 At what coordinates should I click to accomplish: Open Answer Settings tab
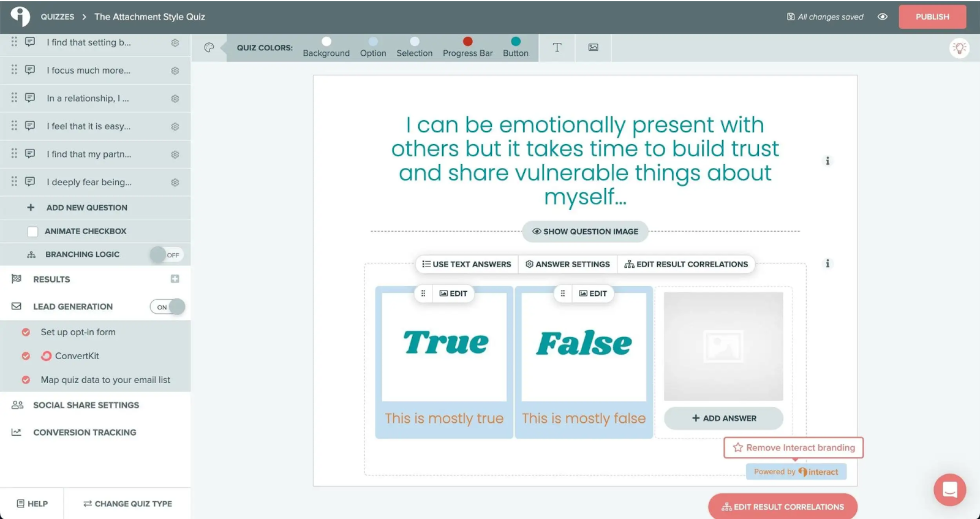568,264
